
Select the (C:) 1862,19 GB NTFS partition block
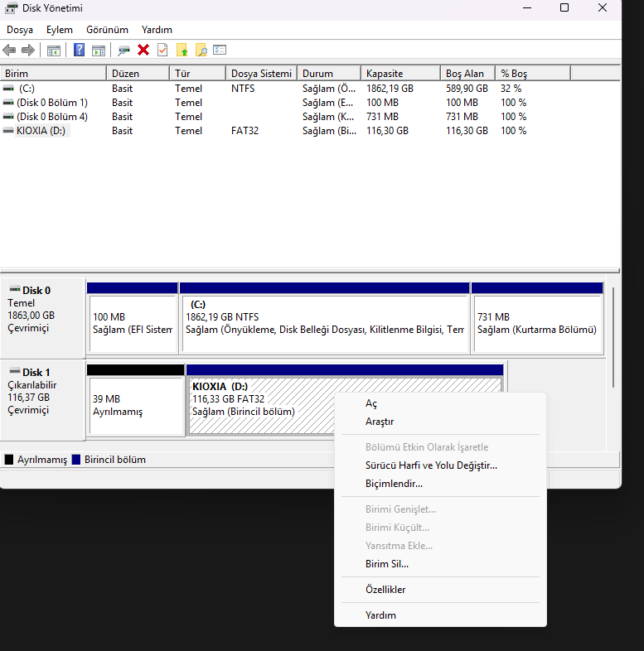(x=325, y=318)
